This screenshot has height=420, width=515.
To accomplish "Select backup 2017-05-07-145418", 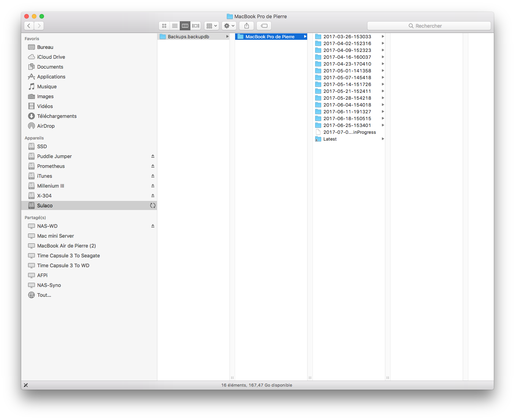I will pos(349,78).
